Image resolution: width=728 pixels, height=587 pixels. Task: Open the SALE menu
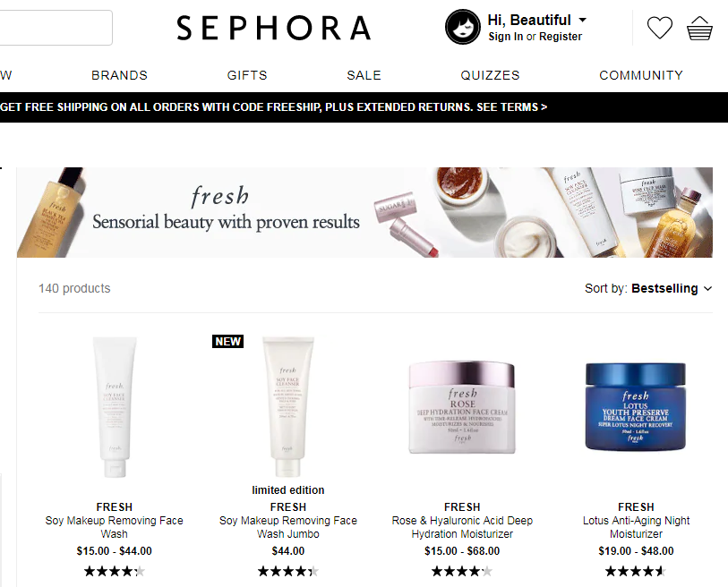[x=364, y=75]
